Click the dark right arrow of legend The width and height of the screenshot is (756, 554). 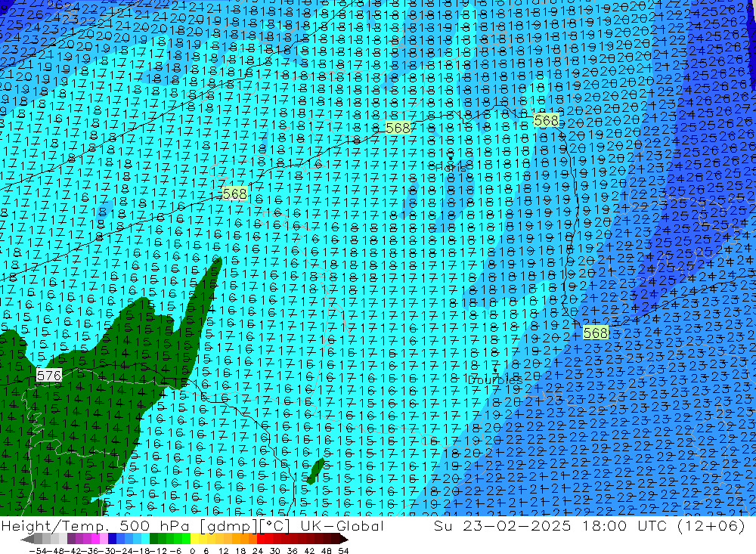344,539
